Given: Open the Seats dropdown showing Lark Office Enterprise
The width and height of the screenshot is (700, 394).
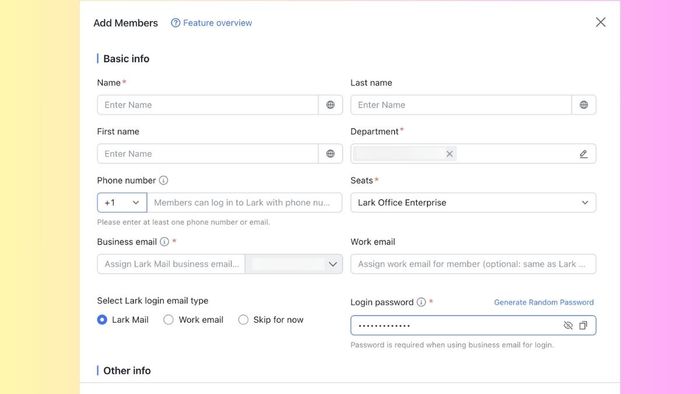Looking at the screenshot, I should pyautogui.click(x=473, y=203).
